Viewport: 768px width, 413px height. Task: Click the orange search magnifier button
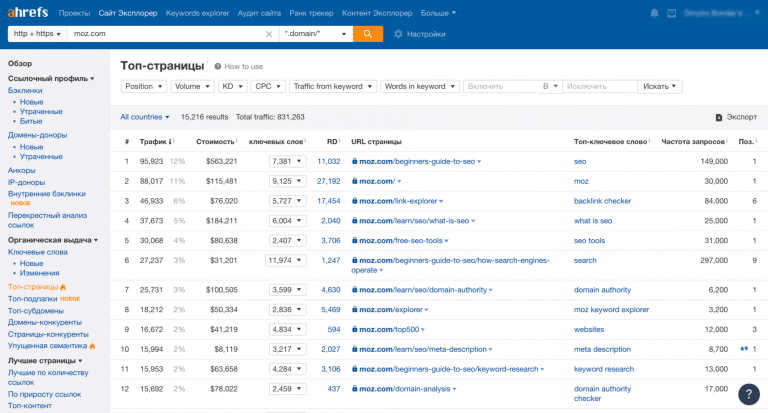point(368,34)
